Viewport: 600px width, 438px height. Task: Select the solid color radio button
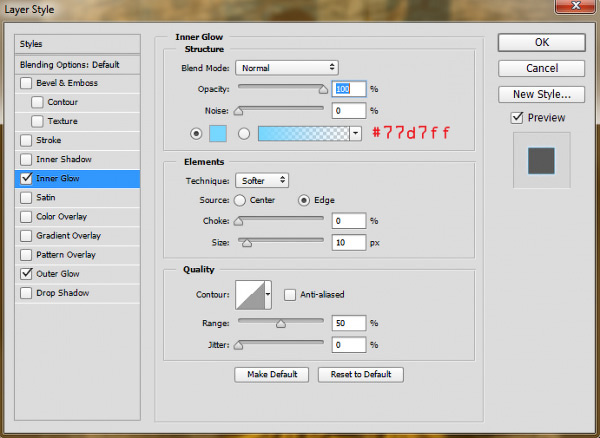(x=196, y=134)
